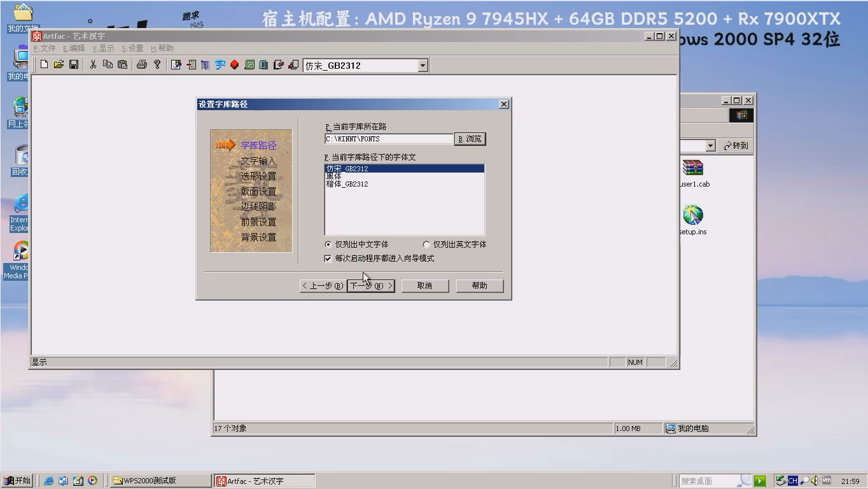The width and height of the screenshot is (868, 489).
Task: Click the Cut scissors icon
Action: point(93,64)
